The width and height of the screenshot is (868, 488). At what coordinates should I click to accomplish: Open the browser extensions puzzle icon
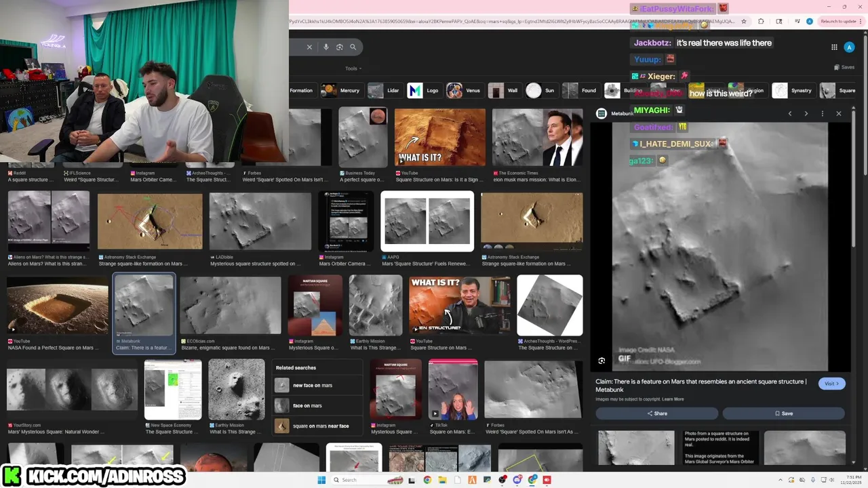click(761, 22)
